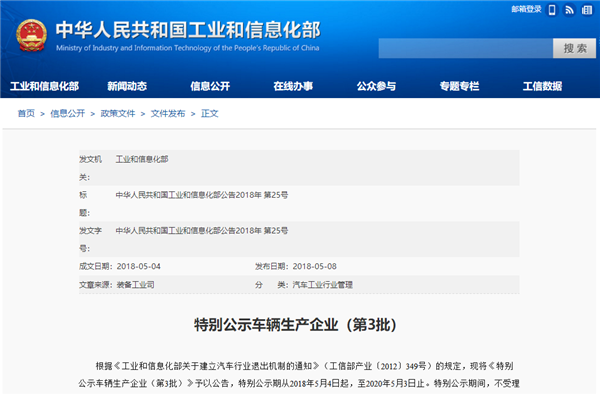Select the 标题 row announcement title text

(202, 195)
